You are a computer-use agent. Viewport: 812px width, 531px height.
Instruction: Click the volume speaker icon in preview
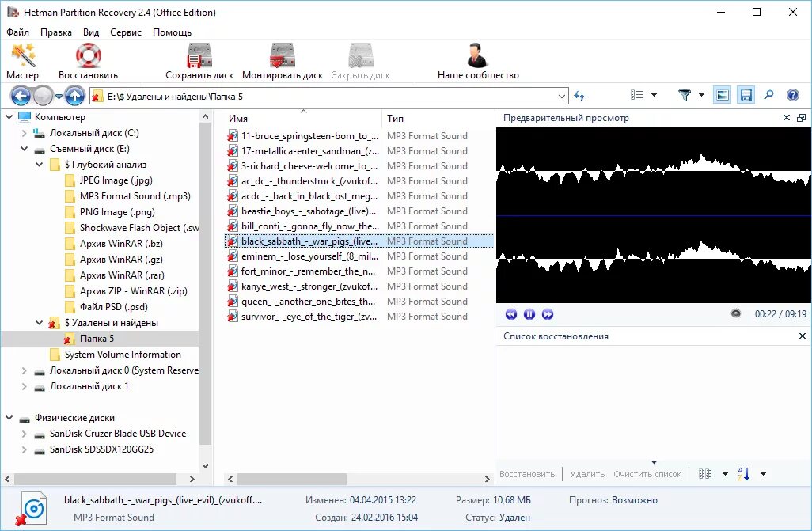pos(735,313)
